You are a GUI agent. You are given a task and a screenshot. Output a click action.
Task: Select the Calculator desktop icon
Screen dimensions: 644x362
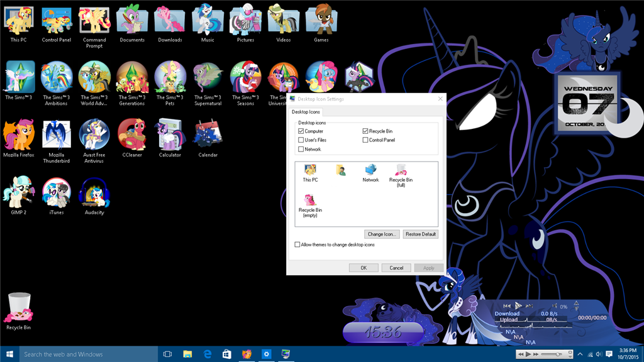[x=170, y=139]
